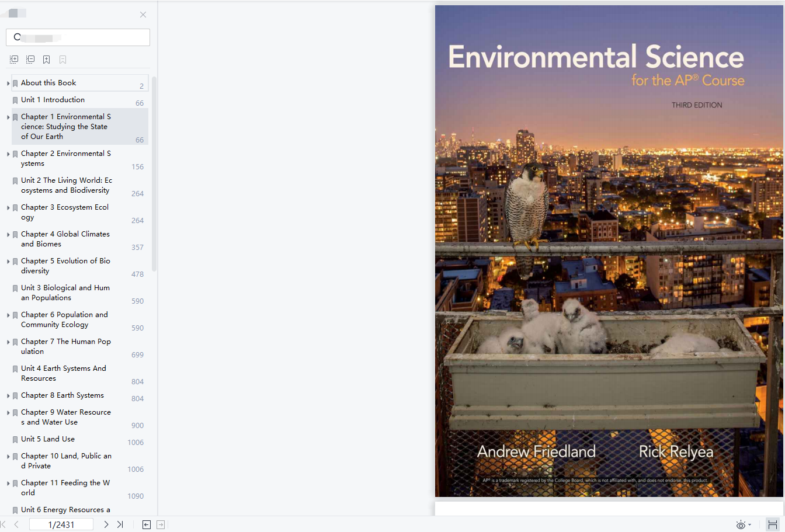Expand all bookmarks icon

coord(14,60)
